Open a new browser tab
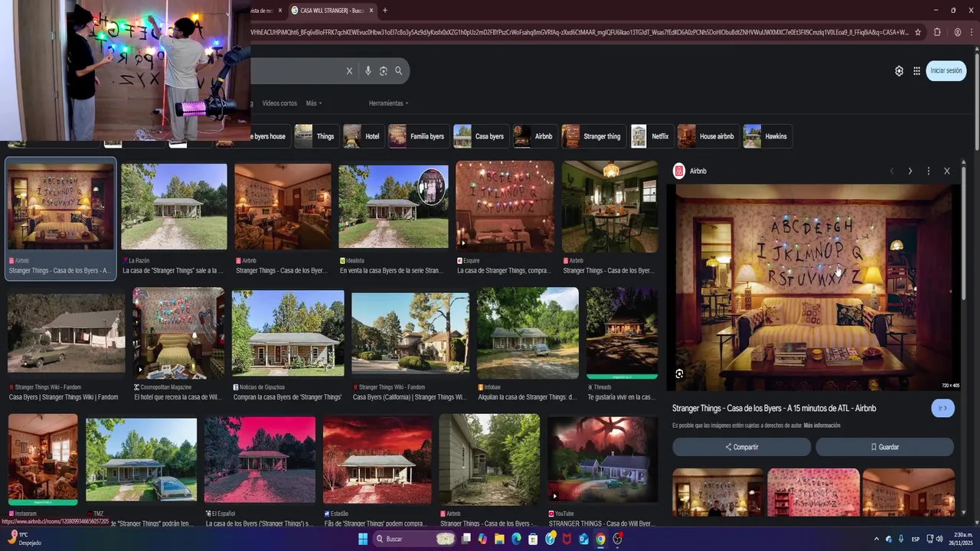 [x=384, y=11]
